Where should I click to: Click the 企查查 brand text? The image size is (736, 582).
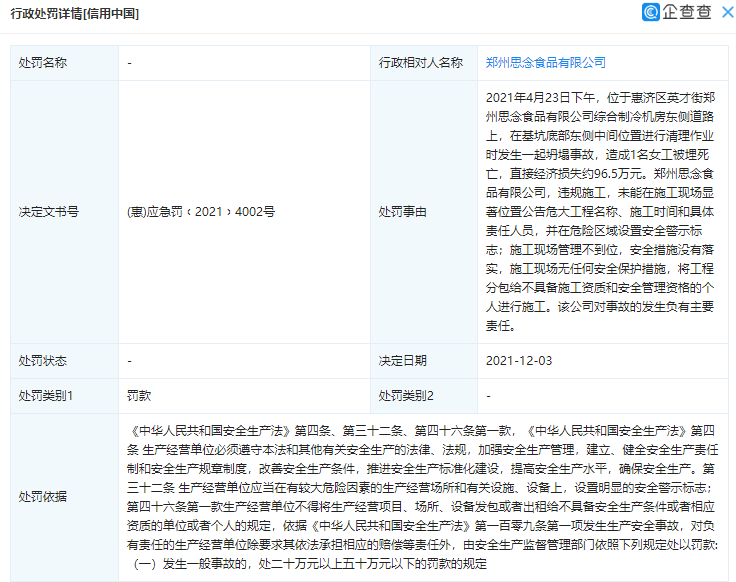pyautogui.click(x=687, y=12)
